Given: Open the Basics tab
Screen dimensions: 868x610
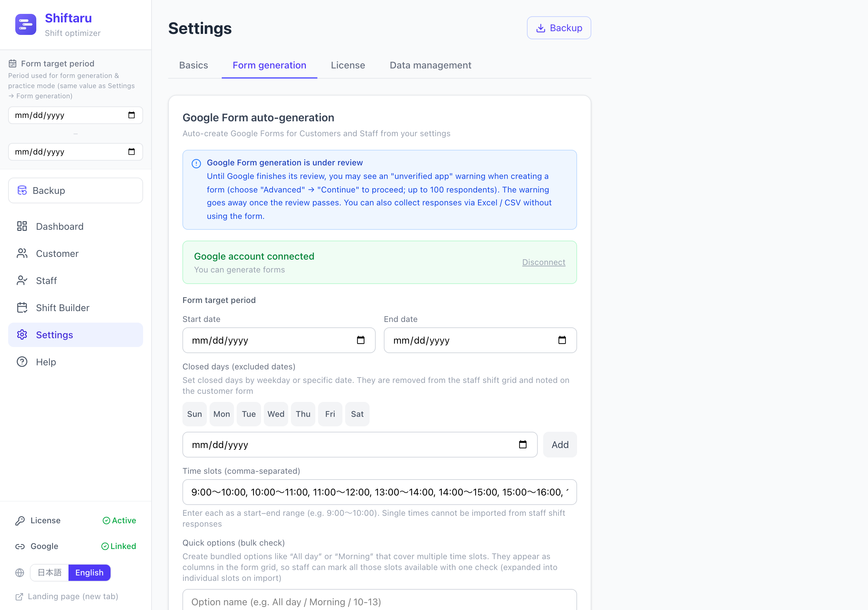Looking at the screenshot, I should pos(194,65).
